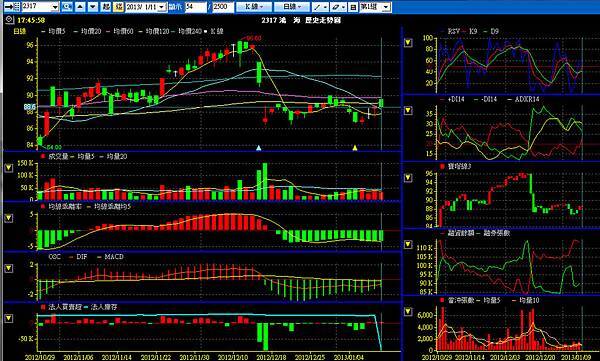
Task: Click the 均量10 legend label
Action: (529, 301)
